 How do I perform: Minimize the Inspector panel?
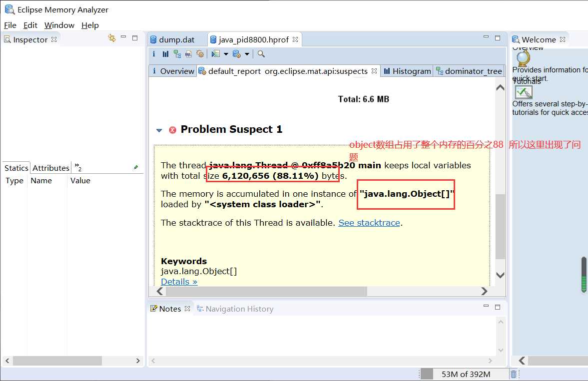point(123,37)
